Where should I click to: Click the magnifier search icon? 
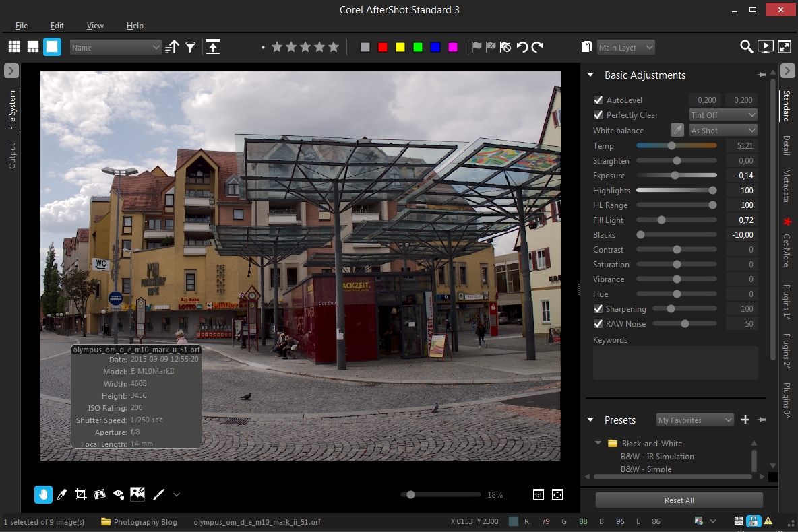pos(746,46)
